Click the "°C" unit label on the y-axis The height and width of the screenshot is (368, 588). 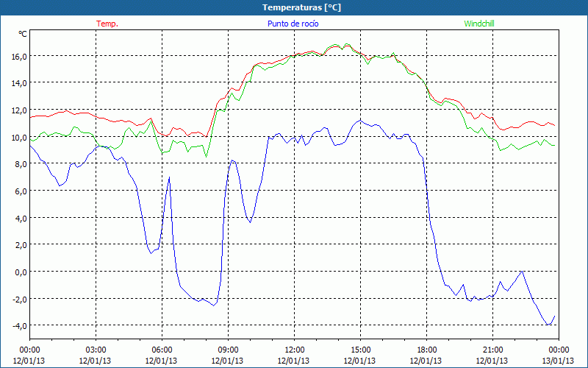23,34
